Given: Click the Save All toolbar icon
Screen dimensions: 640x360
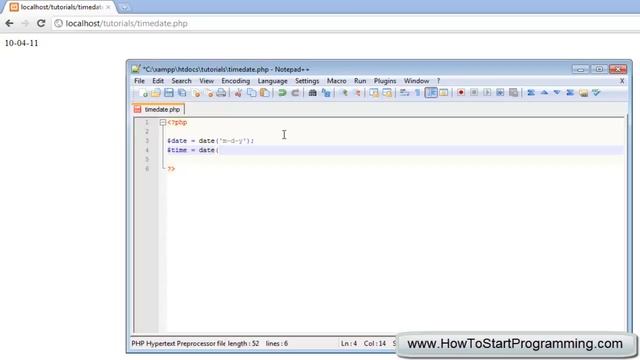Looking at the screenshot, I should tap(182, 93).
